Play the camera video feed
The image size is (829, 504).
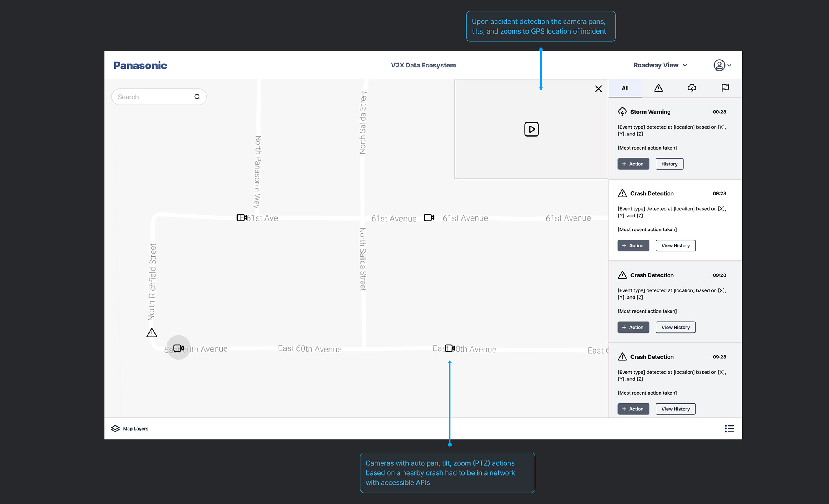point(531,129)
